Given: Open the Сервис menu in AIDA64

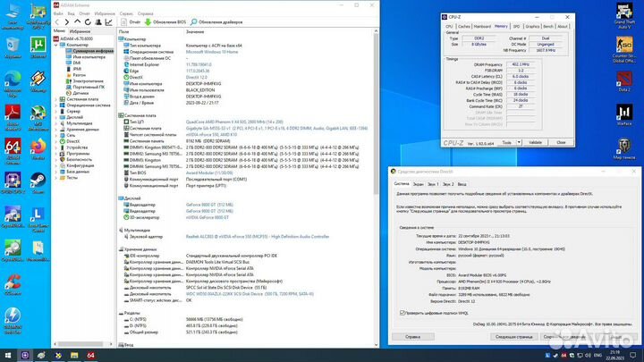Looking at the screenshot, I should click(x=126, y=13).
